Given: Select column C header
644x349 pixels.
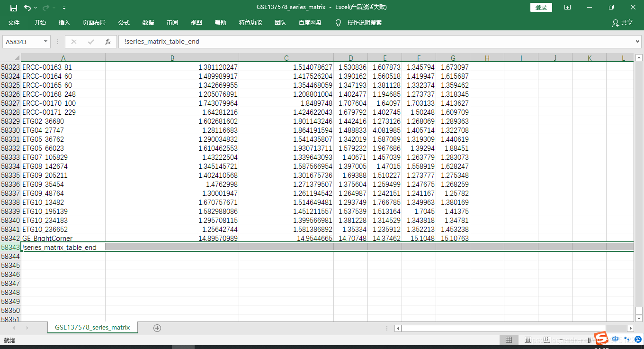Looking at the screenshot, I should 286,58.
